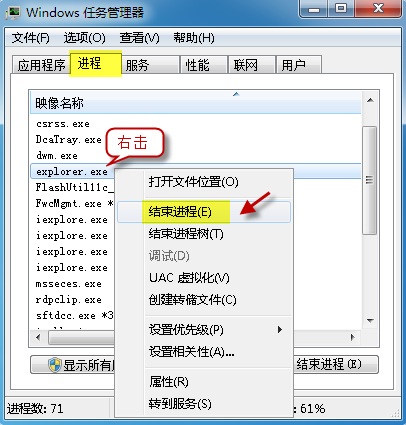Open the 文件(F) menu

(x=31, y=38)
